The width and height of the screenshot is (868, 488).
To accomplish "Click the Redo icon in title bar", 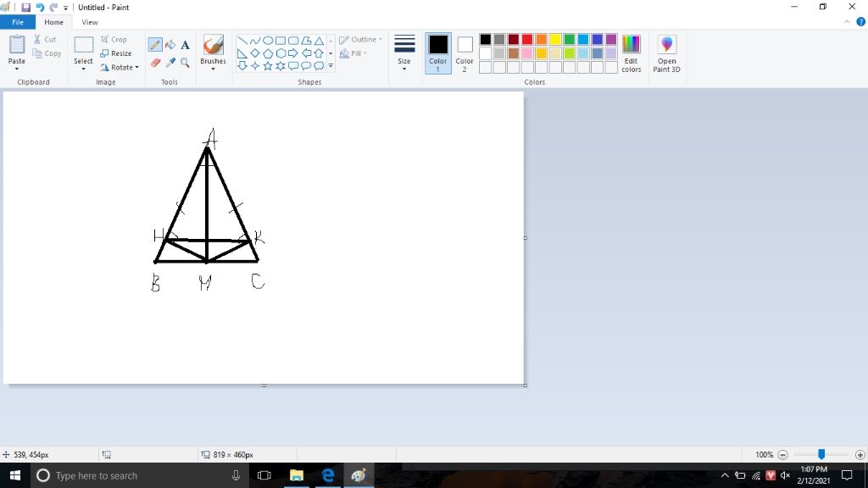I will (x=53, y=7).
